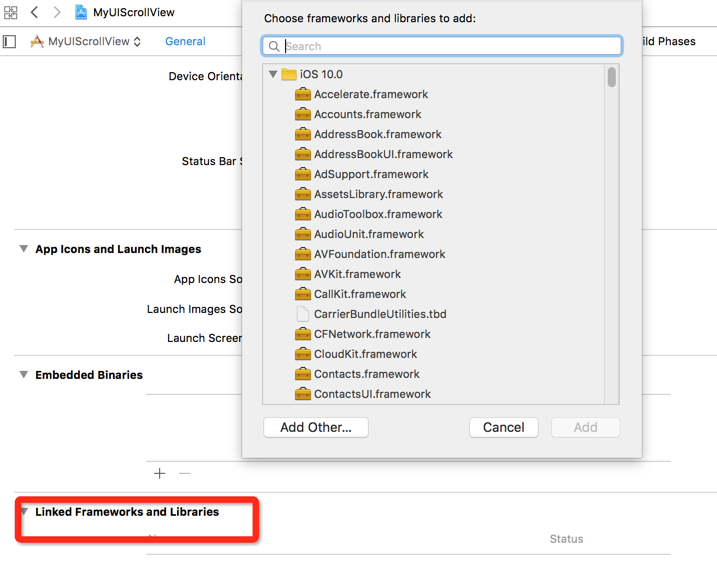Select Accelerate.framework icon
Viewport: 717px width, 565px height.
[303, 94]
